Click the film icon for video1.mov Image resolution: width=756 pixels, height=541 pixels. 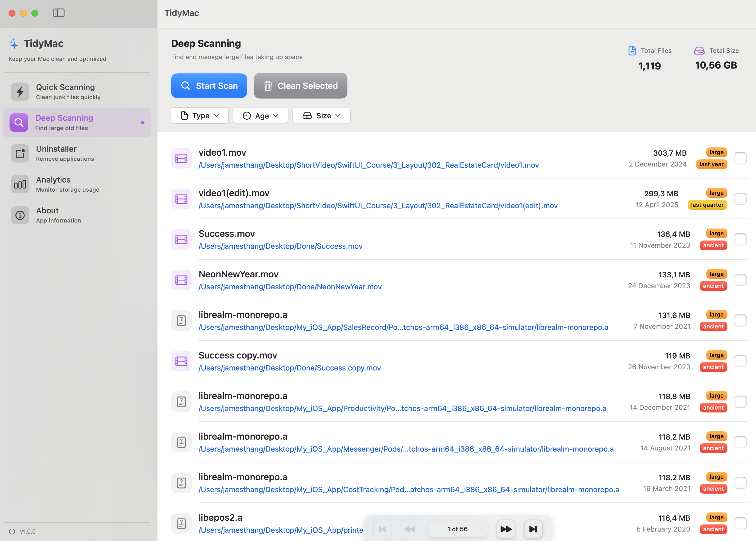click(x=181, y=158)
